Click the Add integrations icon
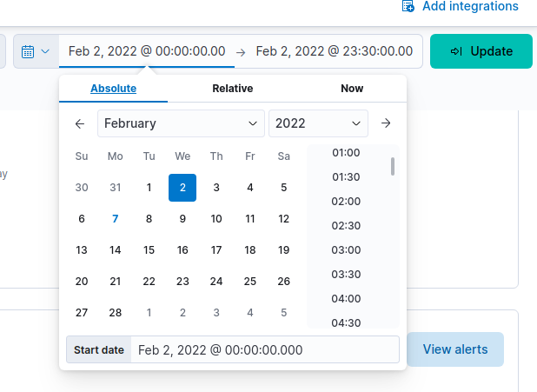The height and width of the screenshot is (392, 537). click(408, 7)
